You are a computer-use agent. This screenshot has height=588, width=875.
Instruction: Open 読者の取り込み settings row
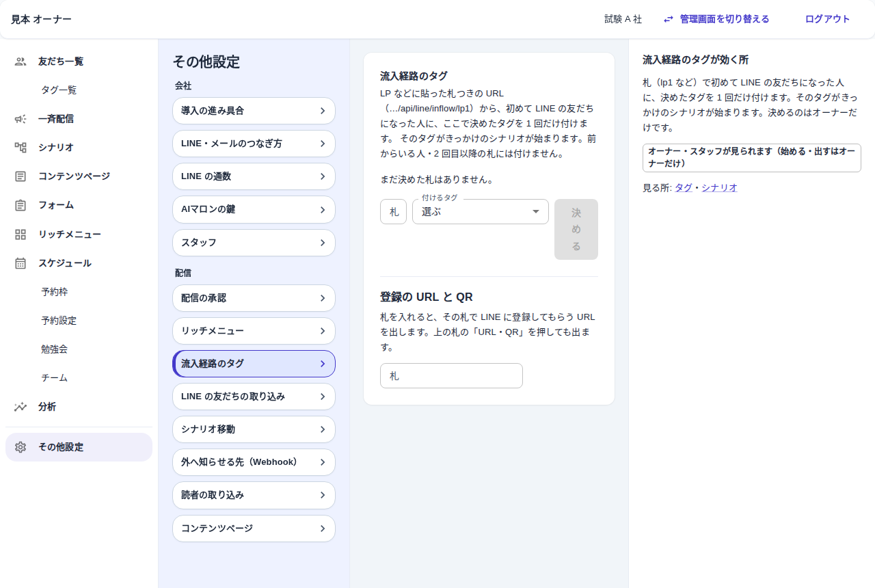click(x=254, y=495)
